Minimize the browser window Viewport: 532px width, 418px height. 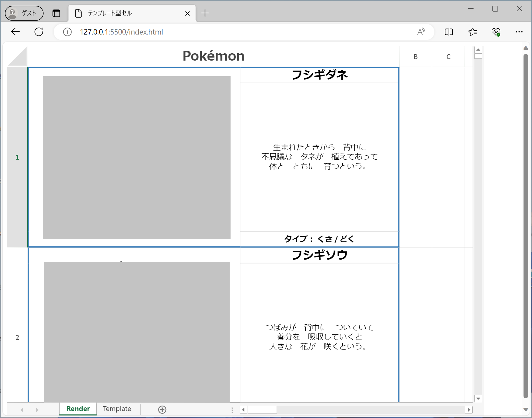pos(471,9)
